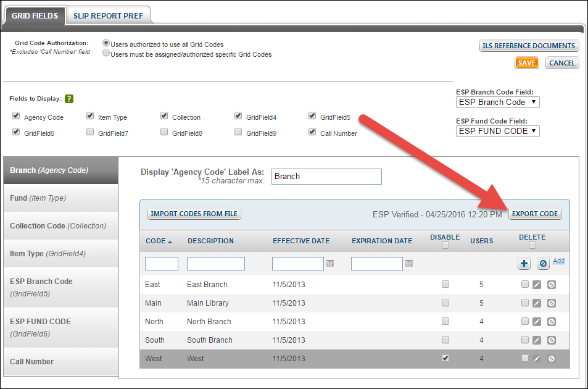588x389 pixels.
Task: Open the Expiration Date calendar picker
Action: pos(408,263)
